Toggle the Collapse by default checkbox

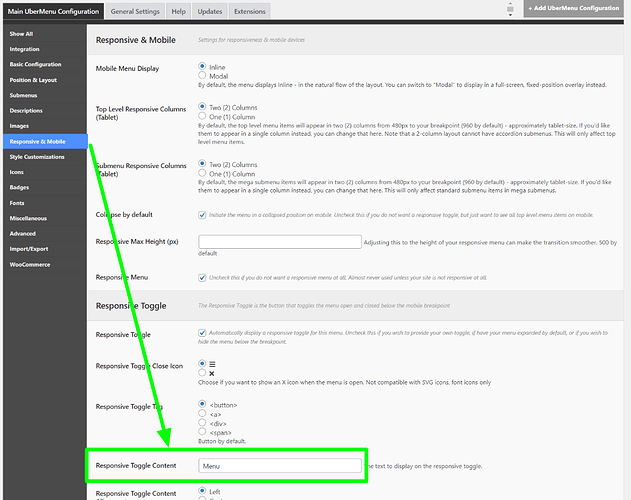202,215
